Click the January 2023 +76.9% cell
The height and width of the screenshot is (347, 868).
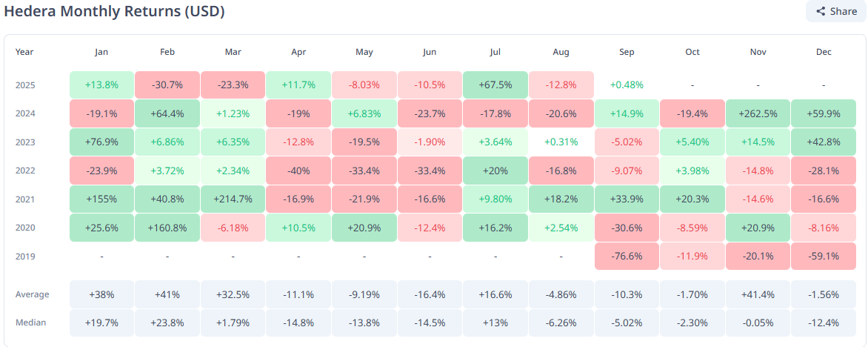pyautogui.click(x=101, y=142)
